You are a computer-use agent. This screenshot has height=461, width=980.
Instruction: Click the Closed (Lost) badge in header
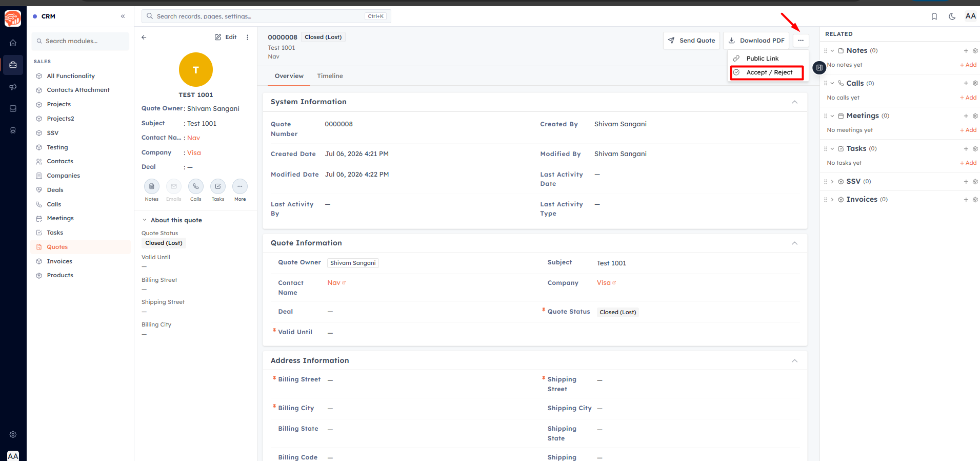tap(323, 37)
